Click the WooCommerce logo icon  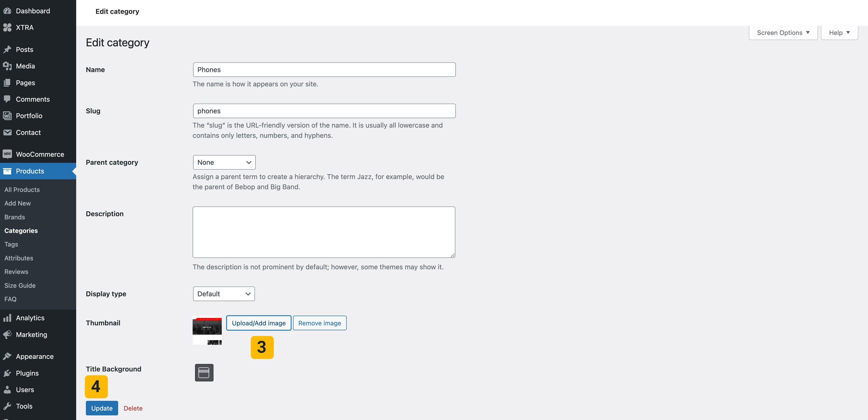coord(7,154)
